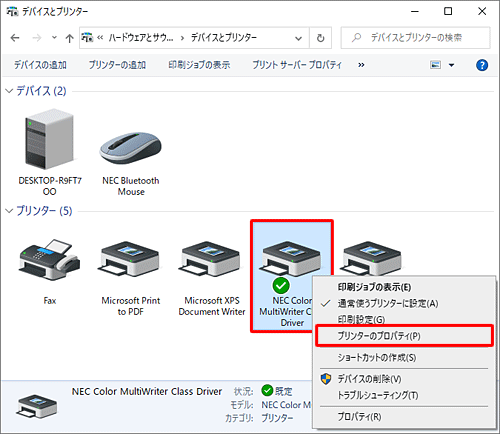Screen dimensions: 500x434
Task: Open the view options dropdown arrow
Action: 451,65
